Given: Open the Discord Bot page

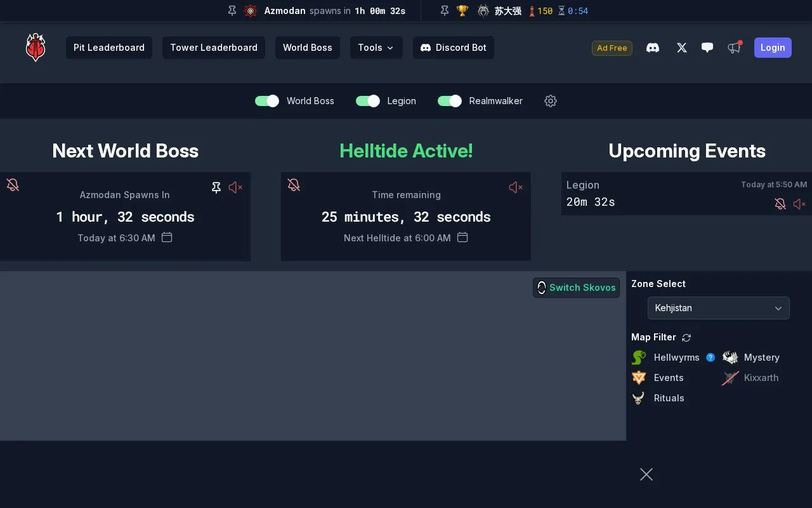Looking at the screenshot, I should [454, 48].
